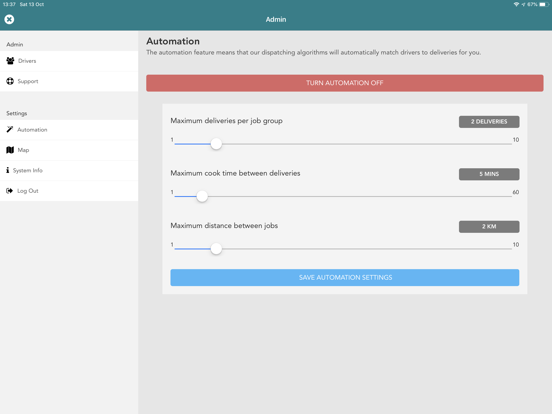The width and height of the screenshot is (552, 414).
Task: Click the System Info 'i' icon
Action: point(7,170)
